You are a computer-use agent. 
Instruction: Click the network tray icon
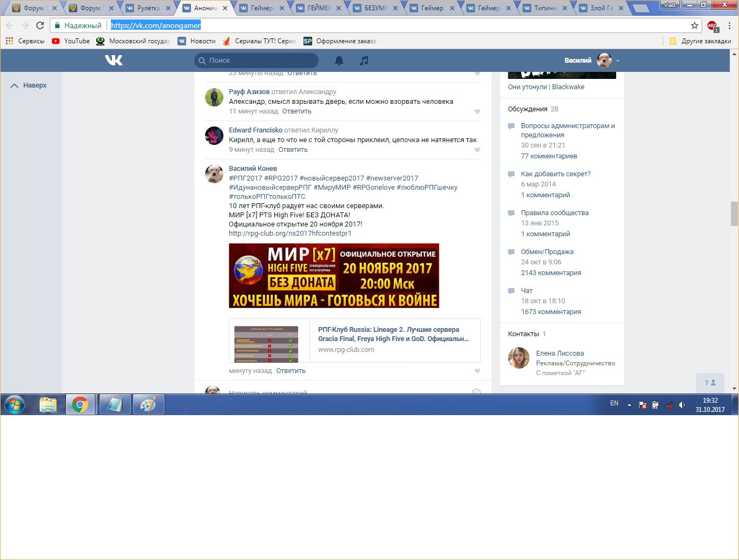click(669, 405)
